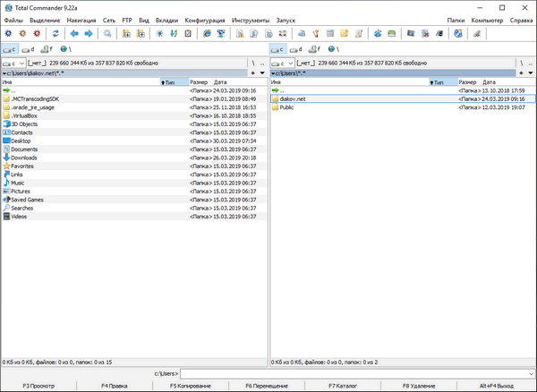Select the Downloads folder in left panel
Image resolution: width=537 pixels, height=392 pixels.
click(24, 158)
